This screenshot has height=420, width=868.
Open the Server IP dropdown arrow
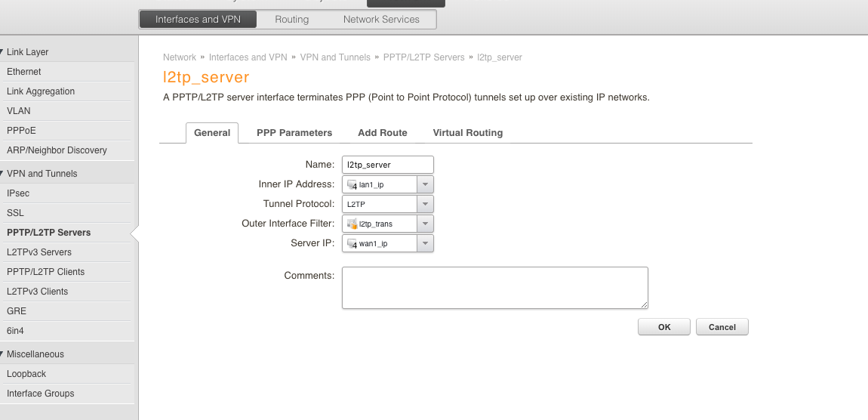tap(425, 243)
